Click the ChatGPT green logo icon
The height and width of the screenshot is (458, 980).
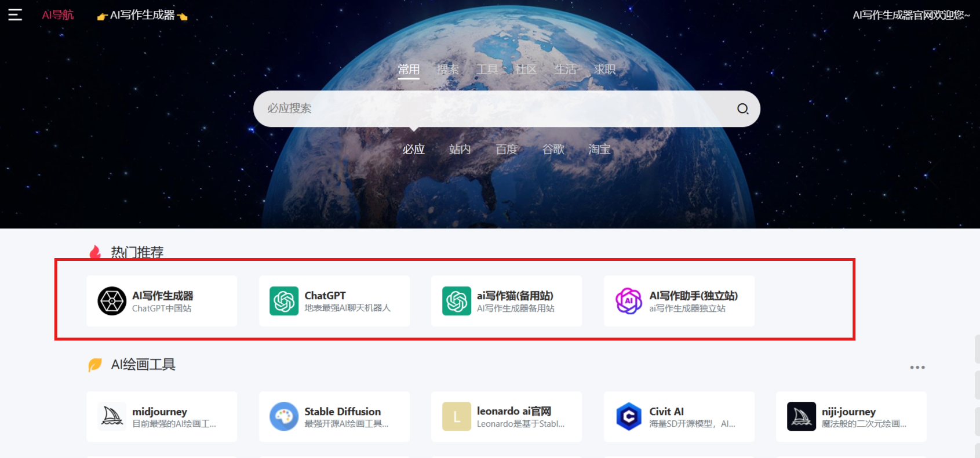pyautogui.click(x=284, y=301)
